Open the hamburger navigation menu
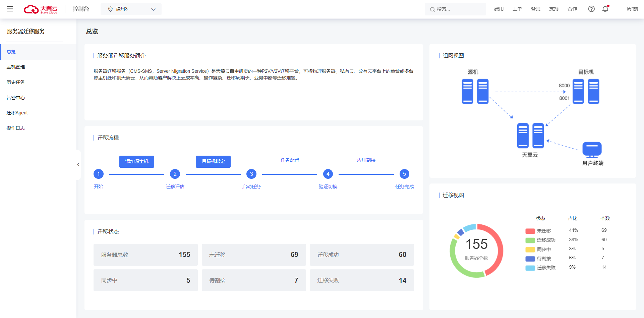The height and width of the screenshot is (318, 644). click(x=10, y=9)
